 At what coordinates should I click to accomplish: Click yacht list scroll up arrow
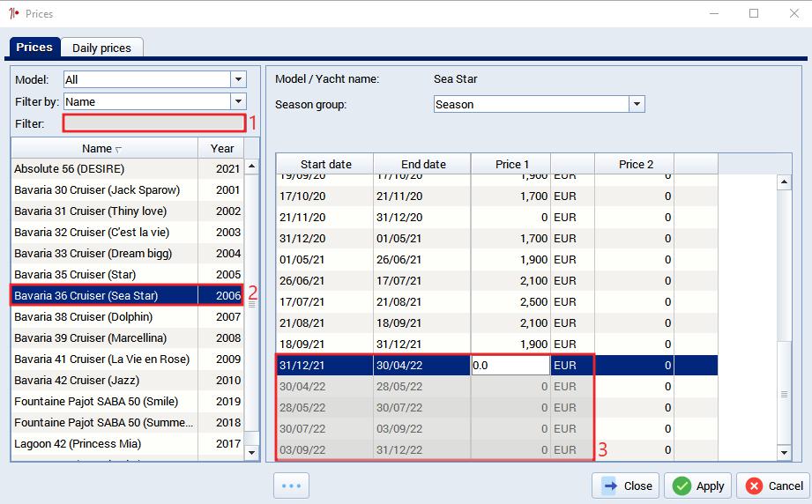coord(251,167)
